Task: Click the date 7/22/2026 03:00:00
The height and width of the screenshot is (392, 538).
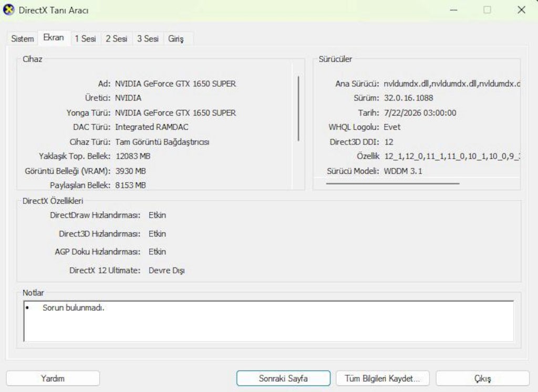Action: [420, 113]
